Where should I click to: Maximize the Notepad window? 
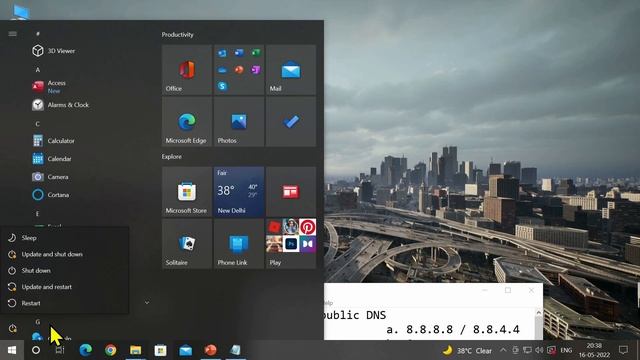coord(508,290)
